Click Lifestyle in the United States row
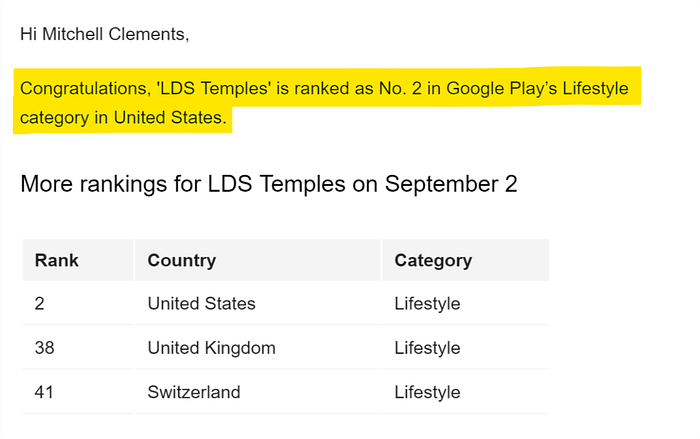The height and width of the screenshot is (439, 700). point(427,304)
